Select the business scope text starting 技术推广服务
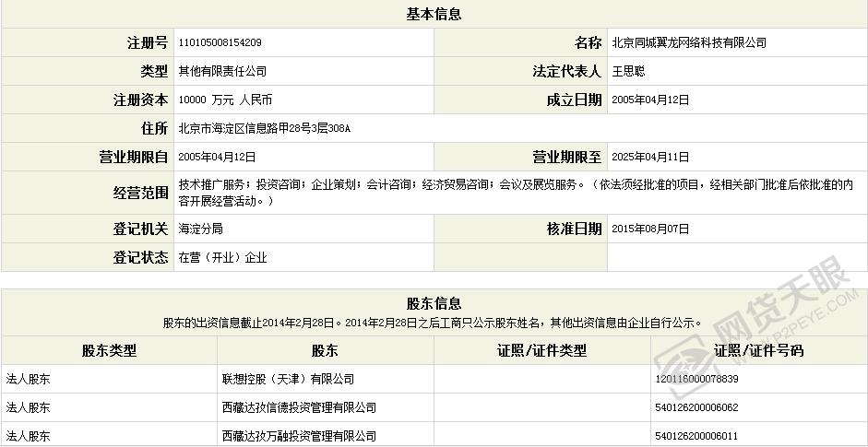This screenshot has width=868, height=447. point(516,193)
